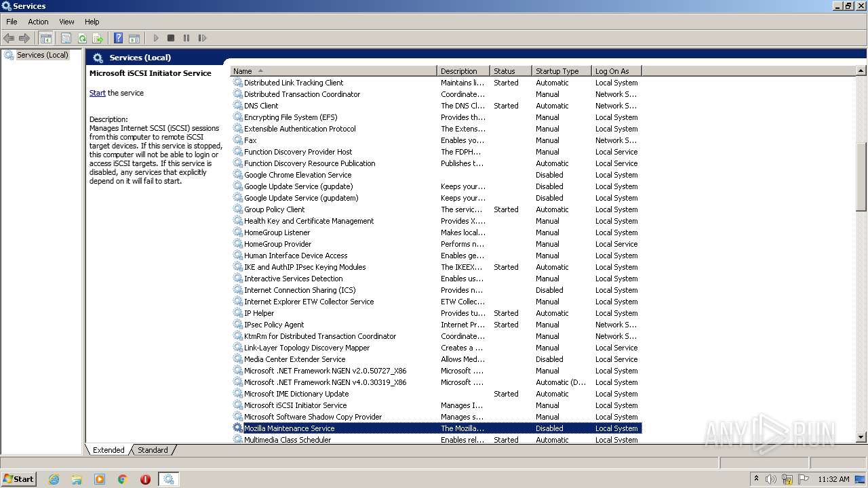The image size is (868, 488).
Task: Select Function Discovery Resource Publication service
Action: (436, 163)
